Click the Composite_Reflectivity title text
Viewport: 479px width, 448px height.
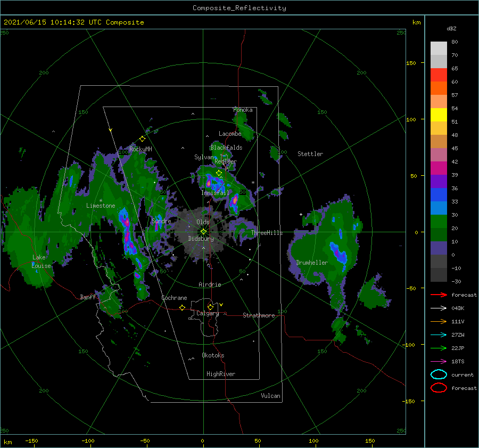pyautogui.click(x=240, y=8)
